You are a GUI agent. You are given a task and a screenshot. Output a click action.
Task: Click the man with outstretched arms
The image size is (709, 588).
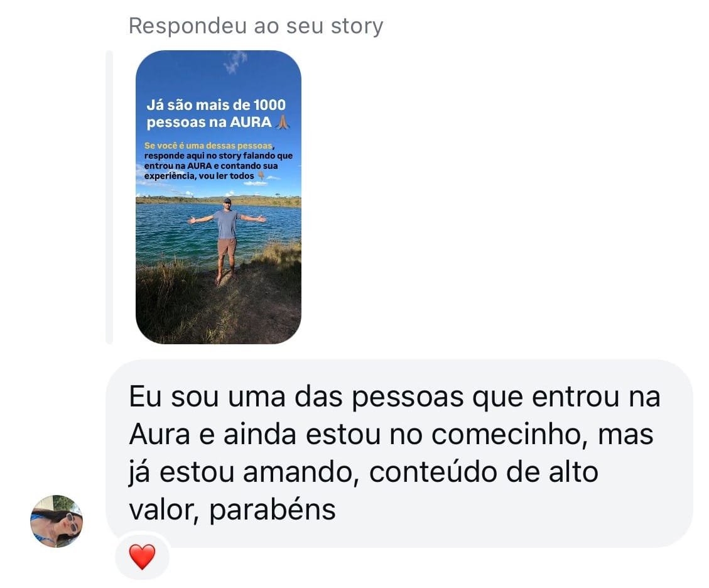pyautogui.click(x=227, y=241)
